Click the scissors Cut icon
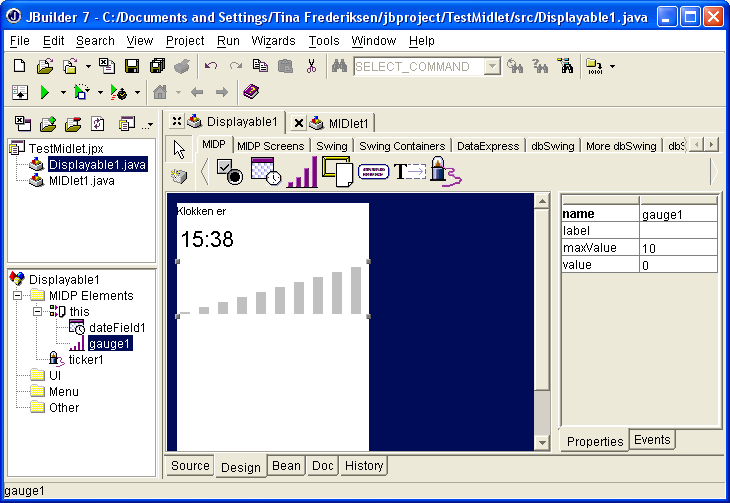This screenshot has width=730, height=503. click(x=311, y=66)
